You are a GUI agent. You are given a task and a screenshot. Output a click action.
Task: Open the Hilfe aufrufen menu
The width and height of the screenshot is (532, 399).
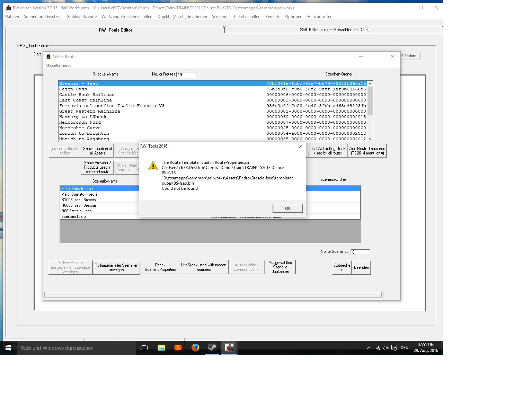click(x=320, y=17)
